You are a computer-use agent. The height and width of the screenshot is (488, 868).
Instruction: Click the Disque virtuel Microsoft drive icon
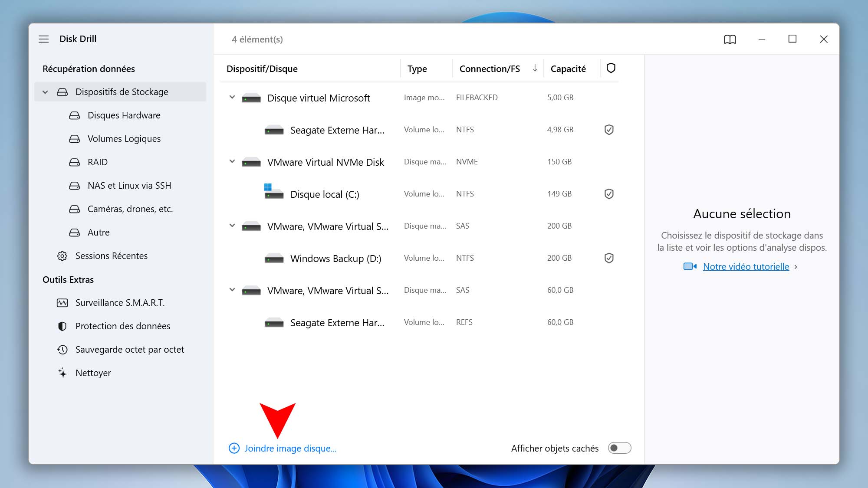click(251, 98)
